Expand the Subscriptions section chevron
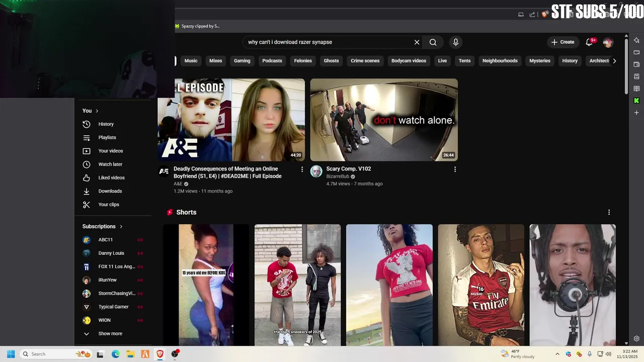644x362 pixels. click(x=121, y=227)
